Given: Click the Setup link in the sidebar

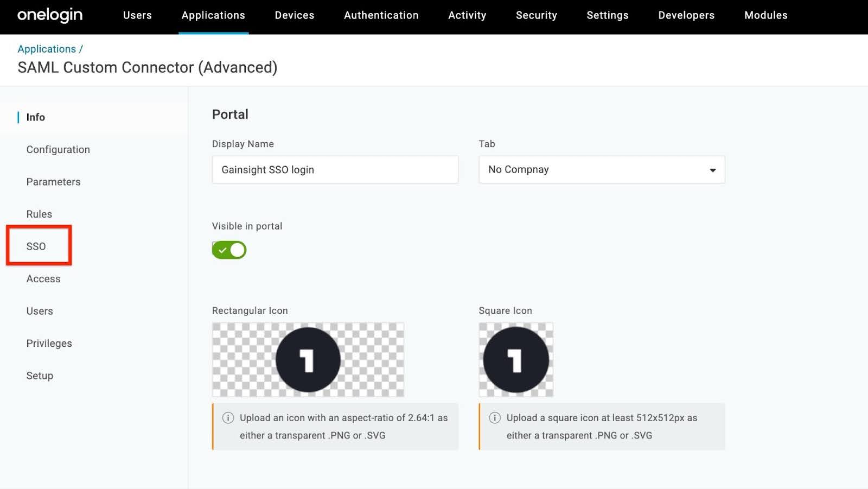Looking at the screenshot, I should [39, 375].
